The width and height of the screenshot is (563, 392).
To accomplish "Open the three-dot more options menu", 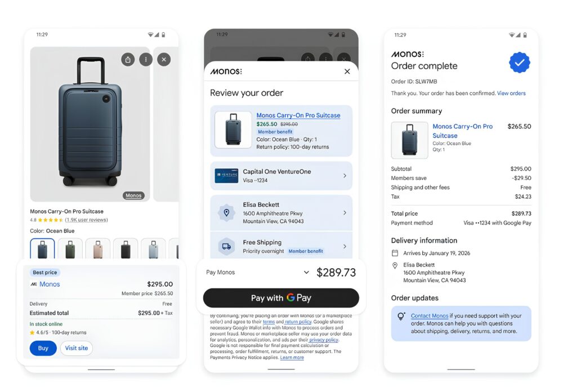I will pos(146,59).
